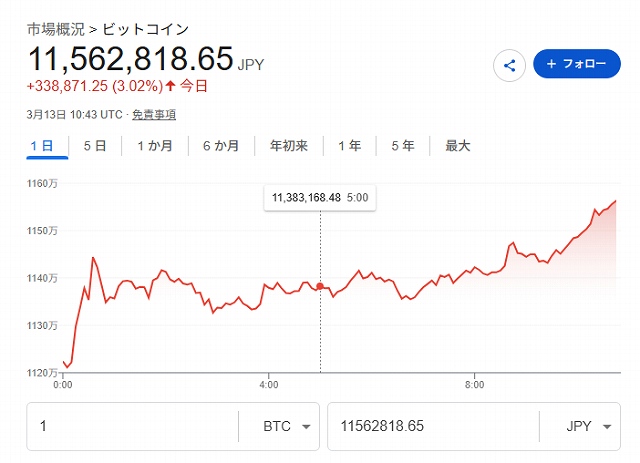Select the 年初来 range tab
Image resolution: width=640 pixels, height=463 pixels.
coord(288,146)
